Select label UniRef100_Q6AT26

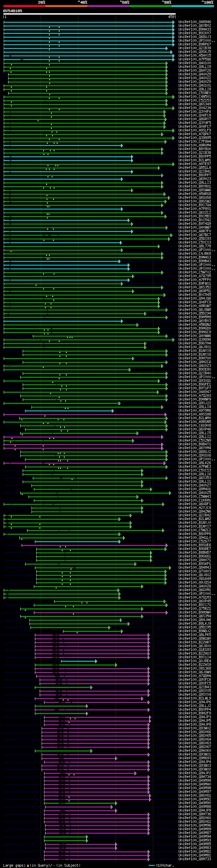(x=195, y=70)
